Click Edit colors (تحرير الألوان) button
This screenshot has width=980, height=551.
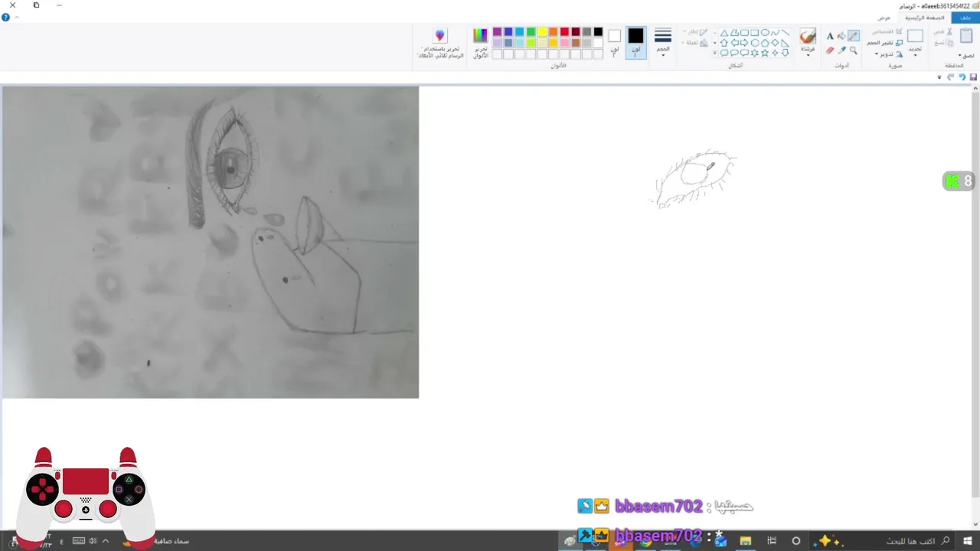(480, 44)
